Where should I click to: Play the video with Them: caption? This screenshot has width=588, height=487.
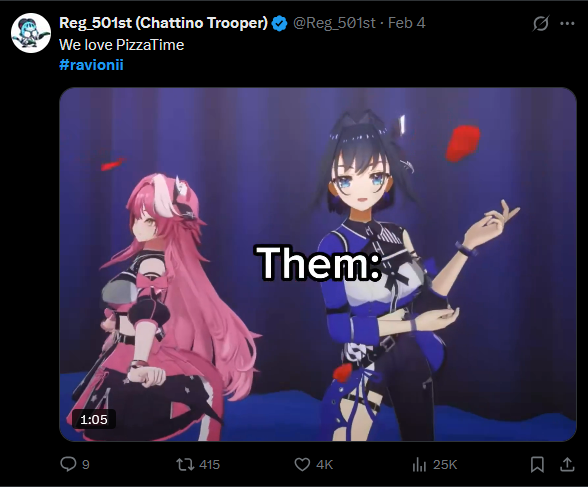click(x=318, y=264)
